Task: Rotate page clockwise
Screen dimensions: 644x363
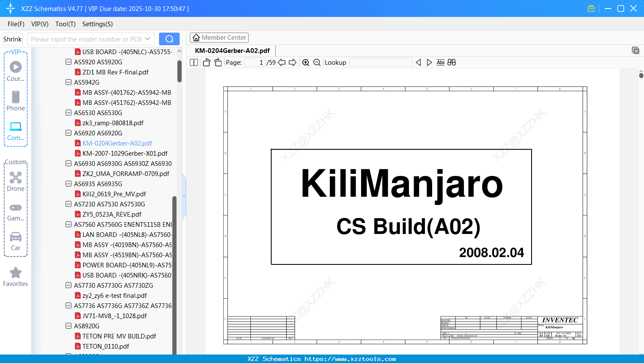Action: point(218,63)
